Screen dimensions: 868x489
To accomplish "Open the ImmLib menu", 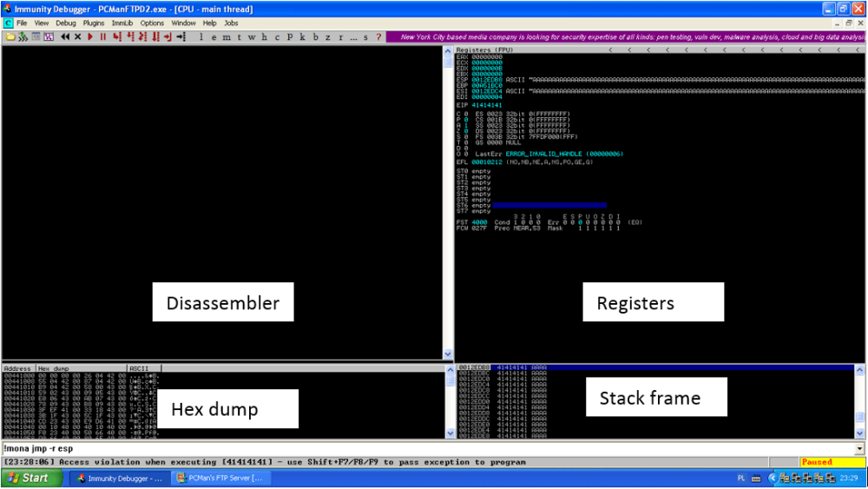I will (x=122, y=23).
